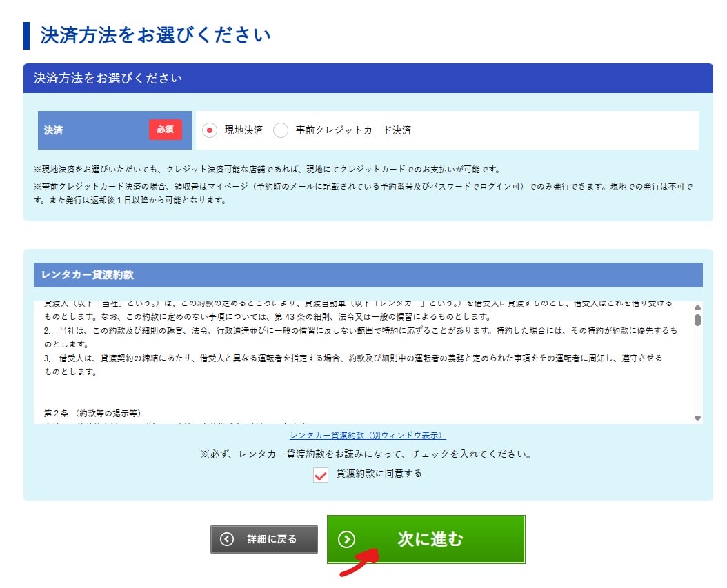The width and height of the screenshot is (727, 588).
Task: Choose the 事前クレジットカード決済 radio option
Action: [x=281, y=130]
